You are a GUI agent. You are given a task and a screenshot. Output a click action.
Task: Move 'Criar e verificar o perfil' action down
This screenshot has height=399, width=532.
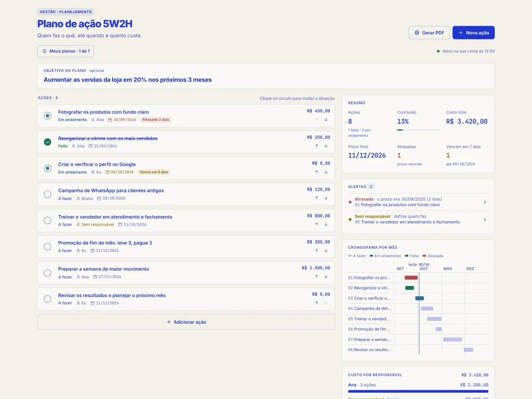tap(326, 172)
